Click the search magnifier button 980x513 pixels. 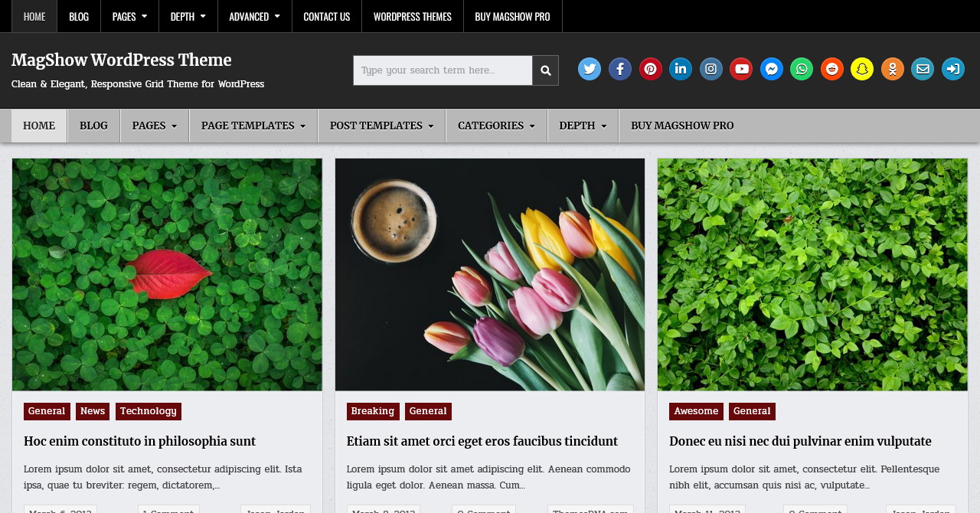coord(545,70)
